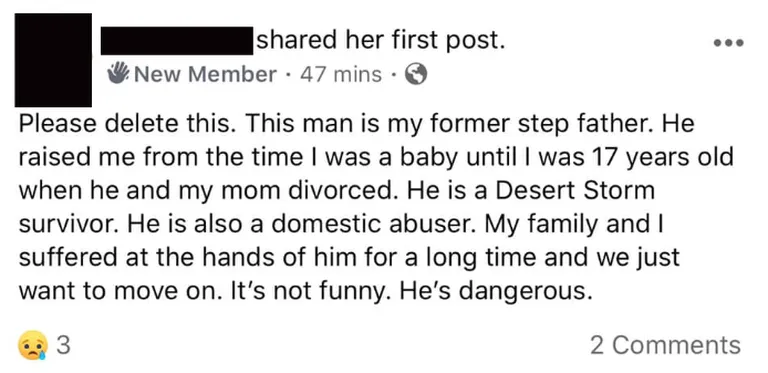Click the 'shared her first post.' text
Image resolution: width=768 pixels, height=373 pixels.
[x=380, y=42]
